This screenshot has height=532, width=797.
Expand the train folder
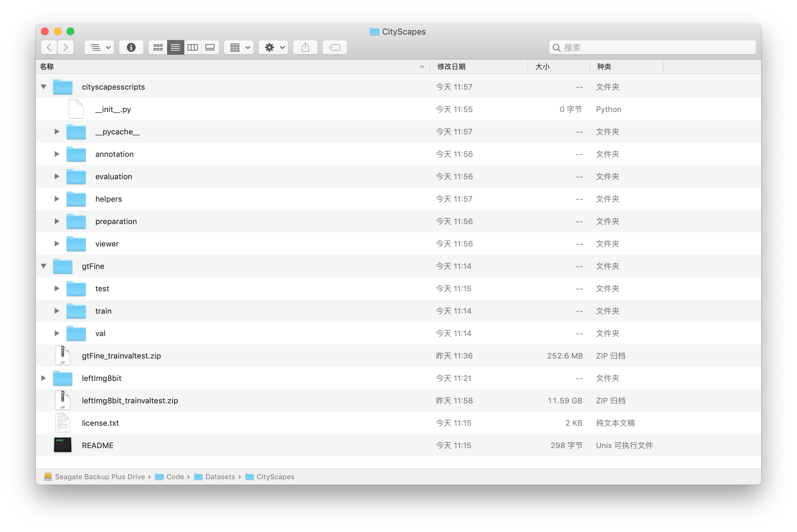57,311
